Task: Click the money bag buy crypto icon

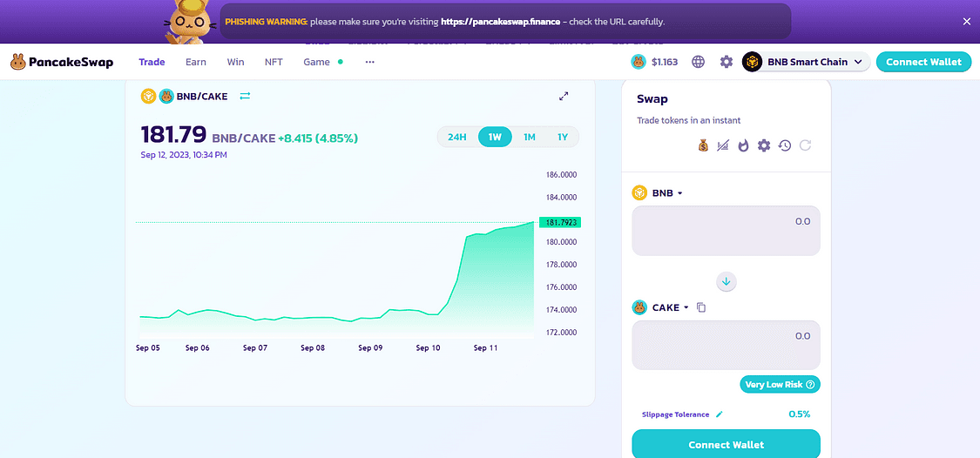Action: click(703, 145)
